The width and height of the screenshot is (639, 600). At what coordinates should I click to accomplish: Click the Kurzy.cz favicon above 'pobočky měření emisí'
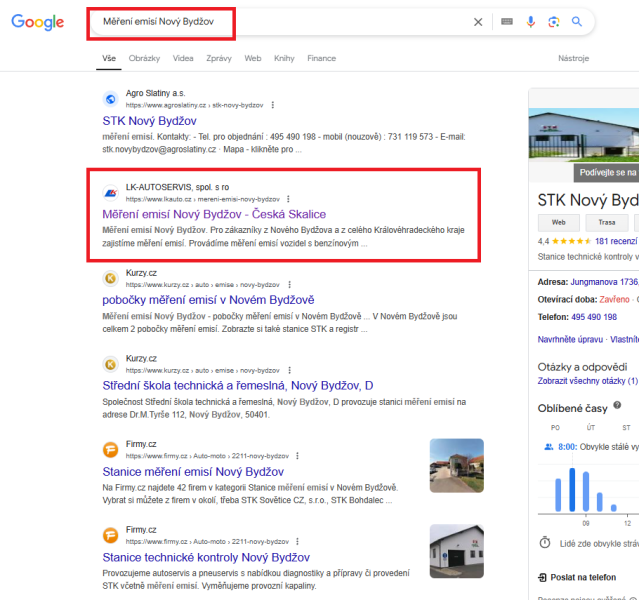click(x=110, y=278)
